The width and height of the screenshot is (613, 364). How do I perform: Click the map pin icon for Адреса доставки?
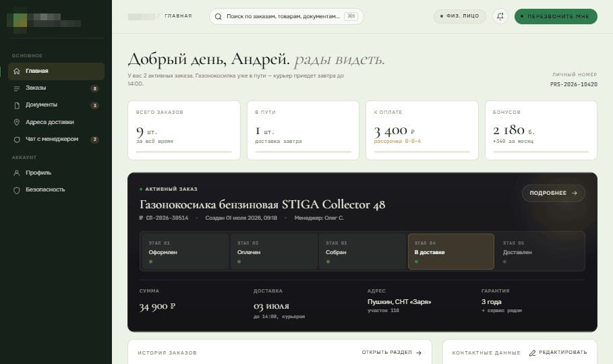click(x=16, y=123)
